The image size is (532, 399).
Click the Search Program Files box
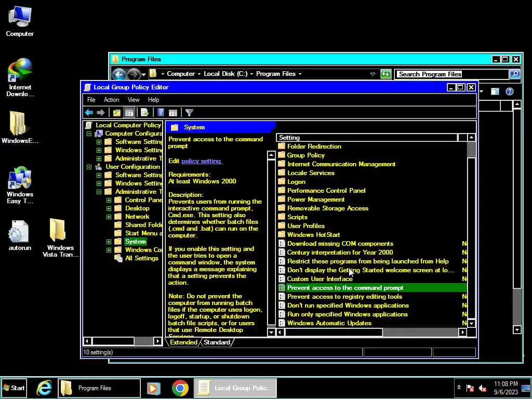[x=451, y=74]
